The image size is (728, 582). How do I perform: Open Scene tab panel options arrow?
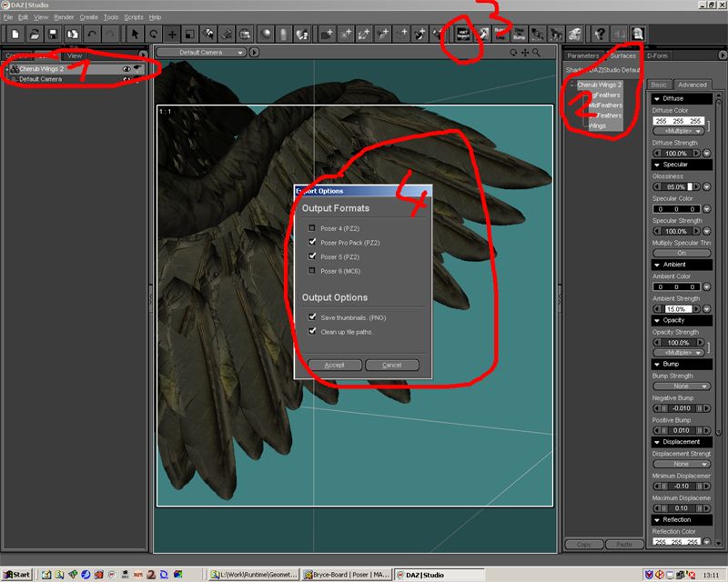tap(143, 55)
